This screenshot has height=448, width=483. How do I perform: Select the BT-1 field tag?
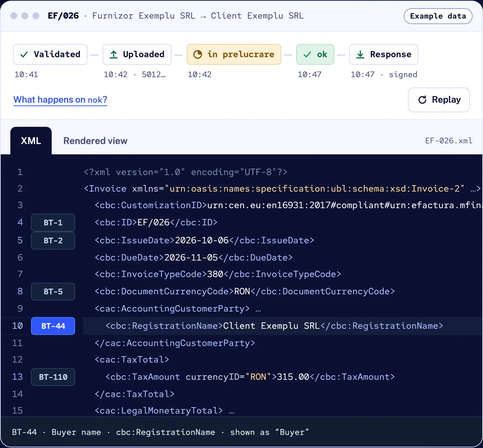coord(53,222)
